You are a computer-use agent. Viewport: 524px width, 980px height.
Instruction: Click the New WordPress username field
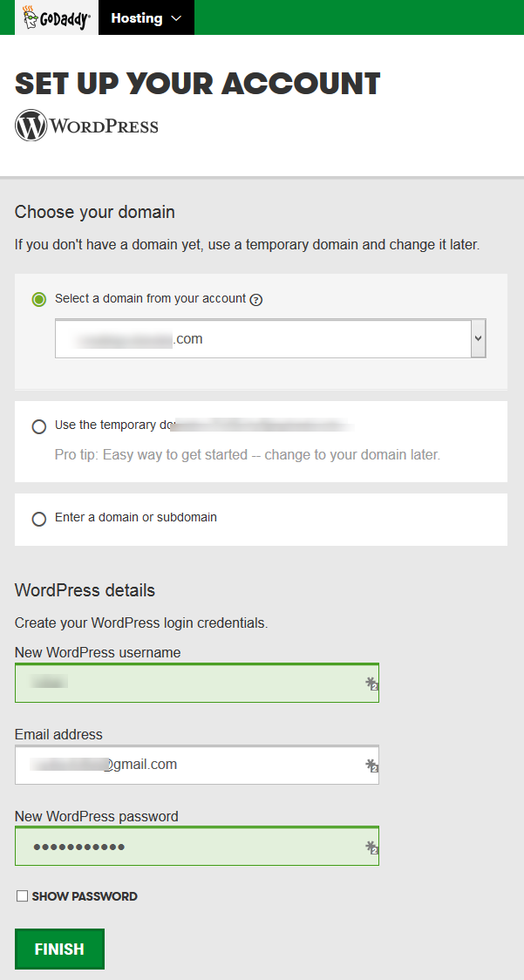click(187, 684)
